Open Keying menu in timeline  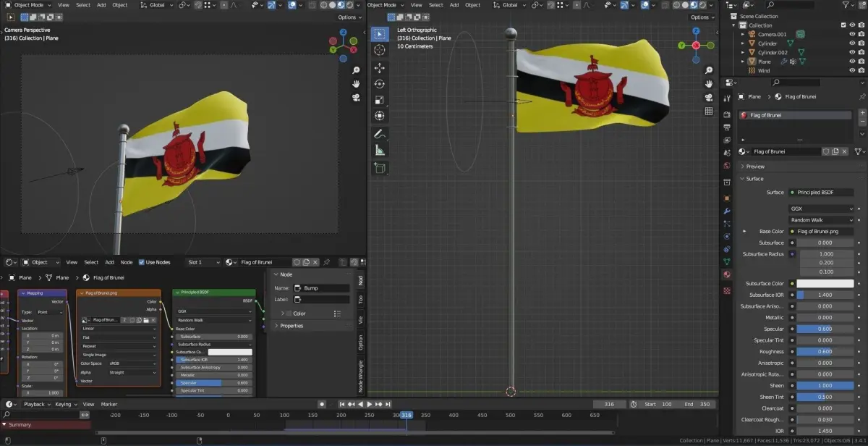(66, 404)
